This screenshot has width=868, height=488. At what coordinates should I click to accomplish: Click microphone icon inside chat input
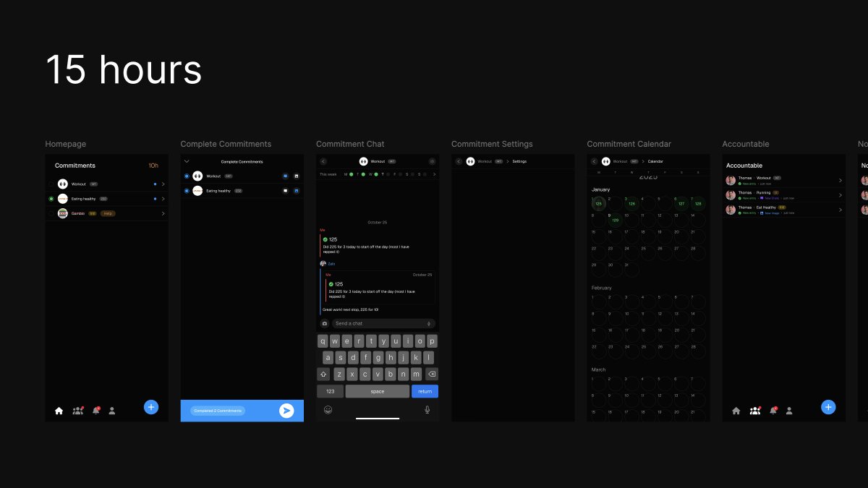(x=429, y=323)
